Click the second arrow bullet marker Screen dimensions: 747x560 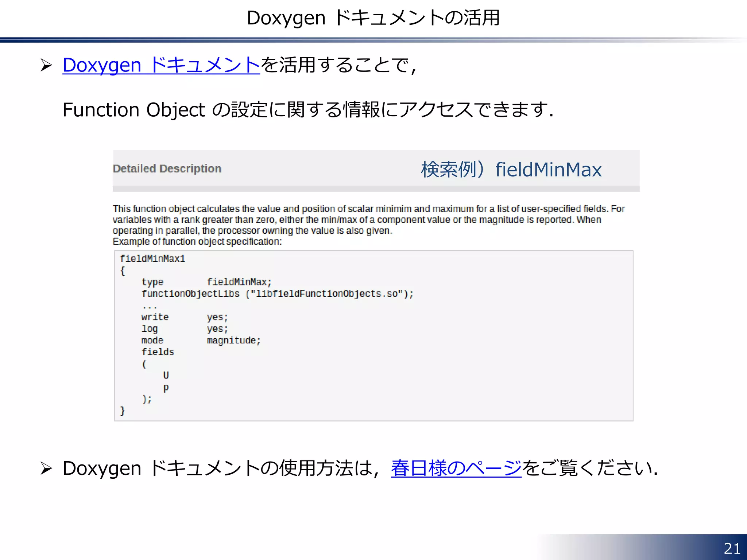(47, 468)
